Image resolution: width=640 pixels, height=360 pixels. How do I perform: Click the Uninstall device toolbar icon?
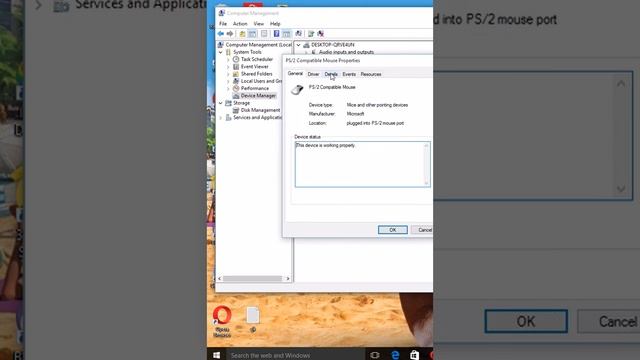tap(320, 33)
